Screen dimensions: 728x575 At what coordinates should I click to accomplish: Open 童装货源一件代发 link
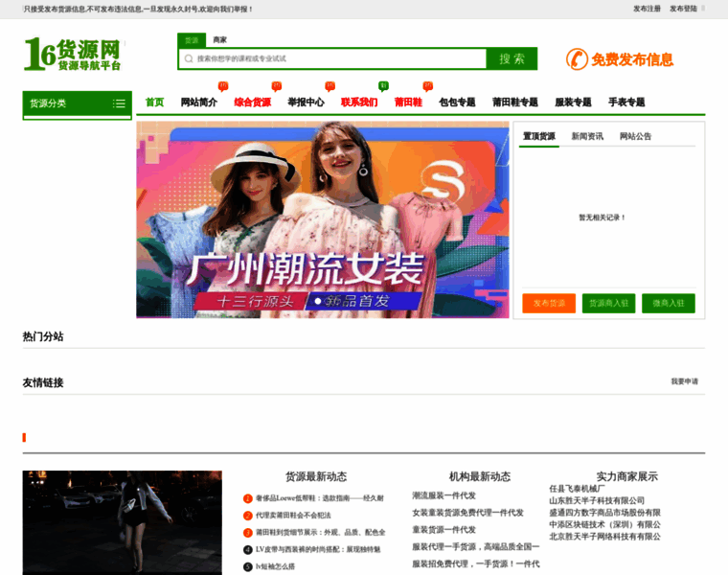click(x=444, y=530)
